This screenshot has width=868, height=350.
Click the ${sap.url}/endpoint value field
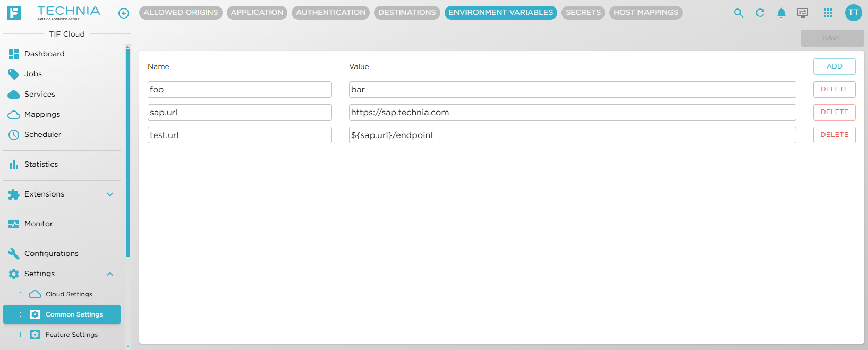[573, 135]
